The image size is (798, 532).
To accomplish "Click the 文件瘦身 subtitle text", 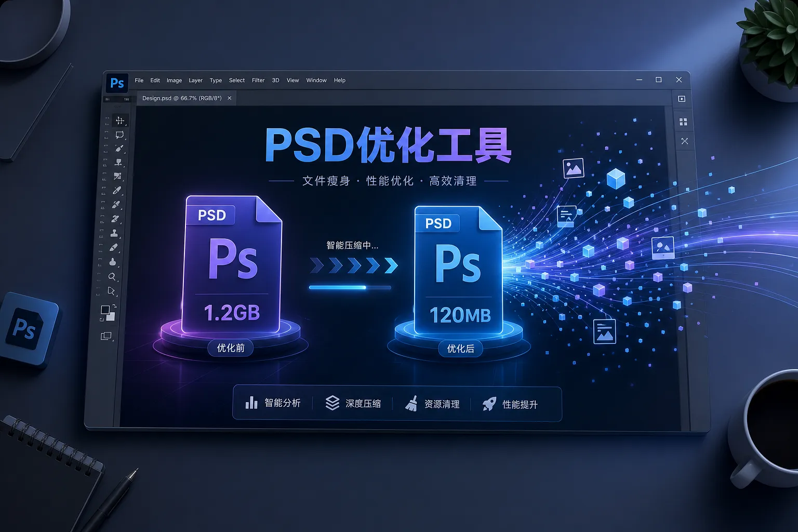I will (326, 181).
